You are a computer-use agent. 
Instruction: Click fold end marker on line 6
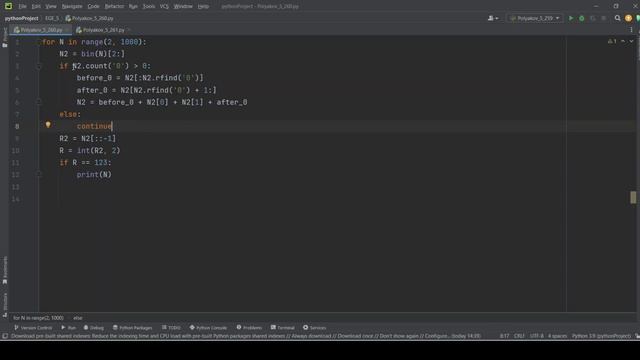39,102
